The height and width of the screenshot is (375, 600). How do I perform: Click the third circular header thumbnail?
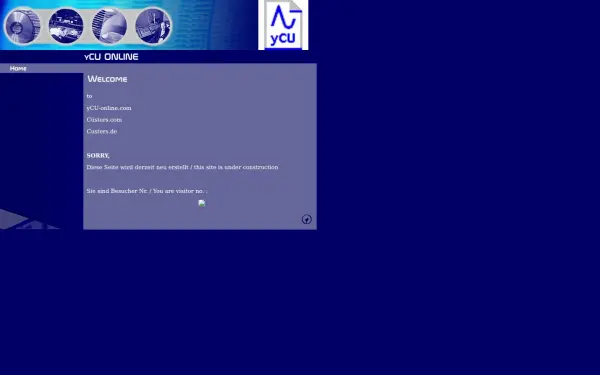(109, 26)
